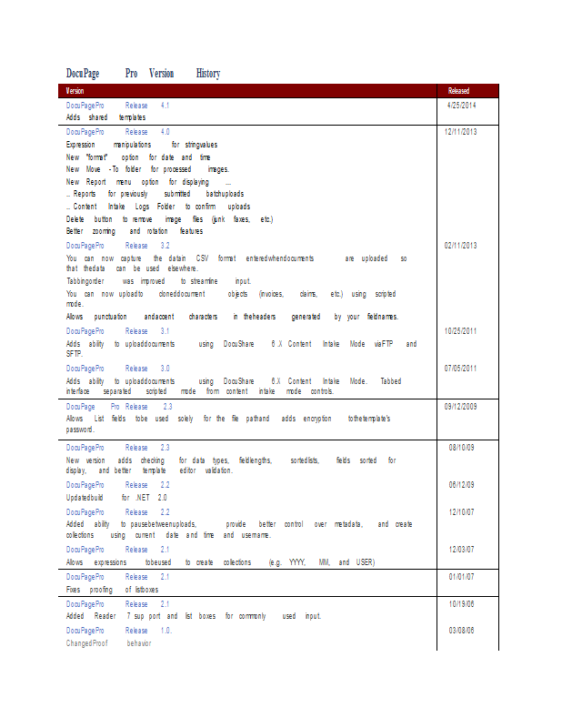Click 'Allows punctuation and accent characters' line
This screenshot has width=562, height=728.
pos(233,317)
